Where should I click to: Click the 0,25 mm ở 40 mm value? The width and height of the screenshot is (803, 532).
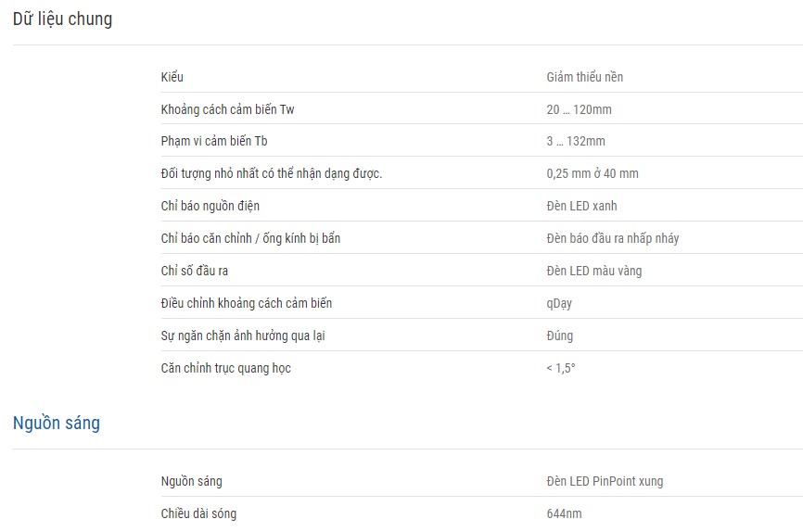593,173
